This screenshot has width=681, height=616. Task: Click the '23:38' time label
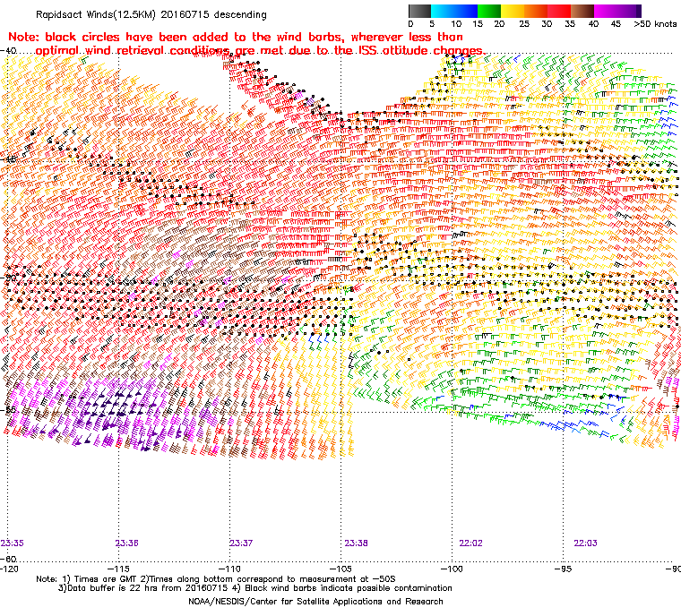click(356, 543)
